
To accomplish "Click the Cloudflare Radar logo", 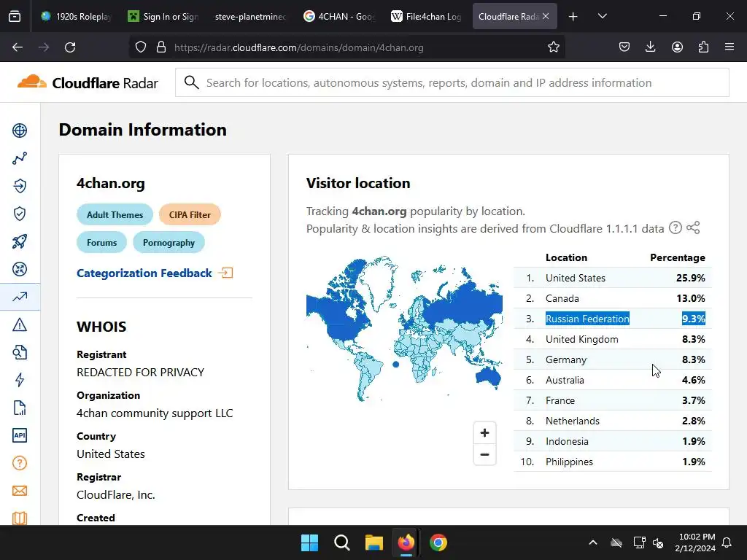I will coord(88,83).
